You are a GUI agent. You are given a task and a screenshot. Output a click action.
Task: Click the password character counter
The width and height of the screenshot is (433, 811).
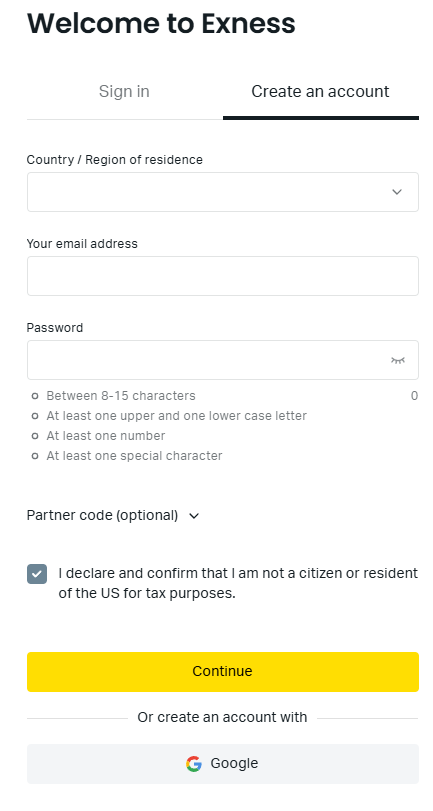pyautogui.click(x=414, y=396)
